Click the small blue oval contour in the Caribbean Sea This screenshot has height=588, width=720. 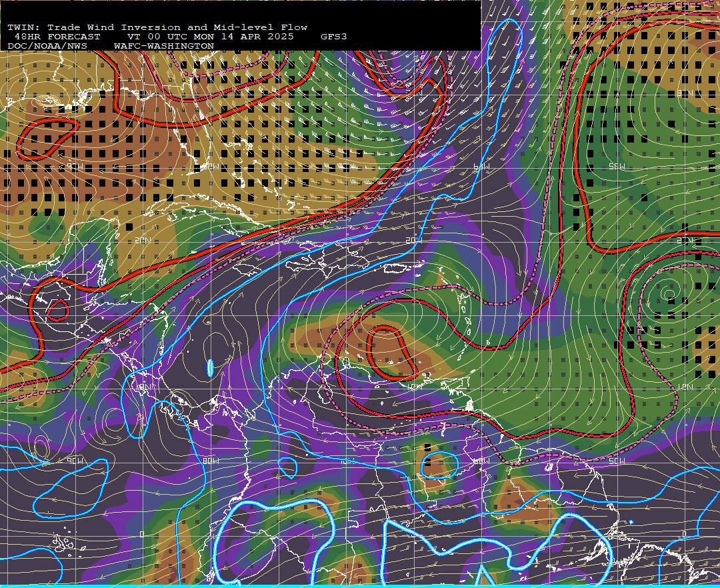(x=210, y=368)
